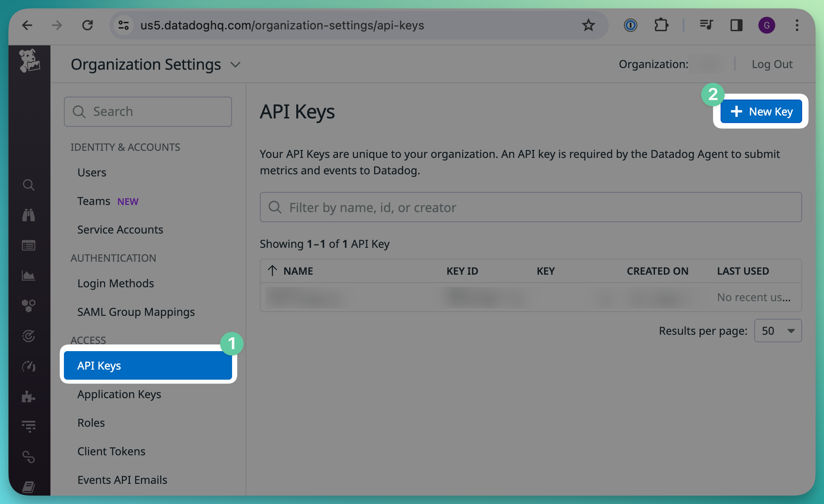Screen dimensions: 824x504
Task: Open Events API Emails settings
Action: point(122,480)
